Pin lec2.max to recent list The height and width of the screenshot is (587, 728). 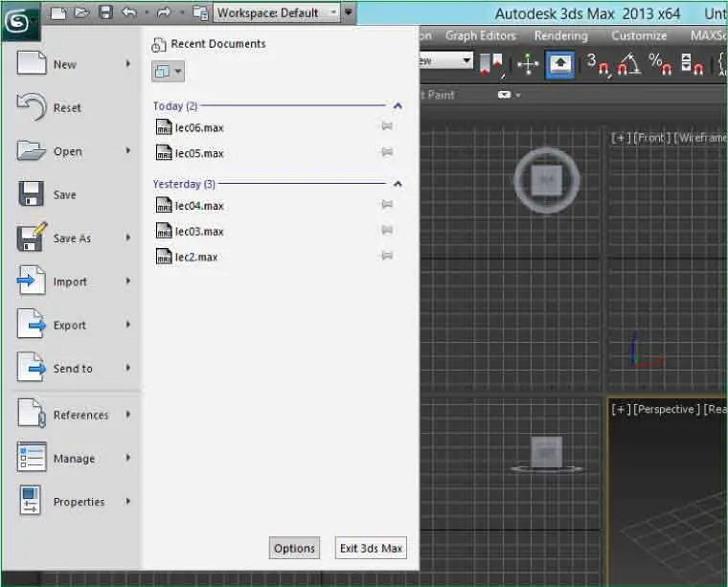(x=387, y=255)
